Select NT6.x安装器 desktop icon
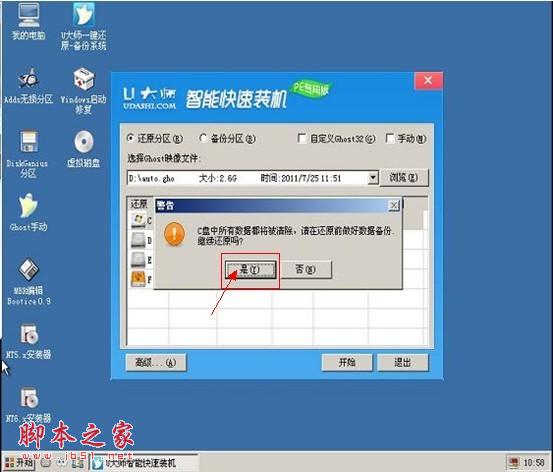Image resolution: width=553 pixels, height=472 pixels. tap(29, 405)
